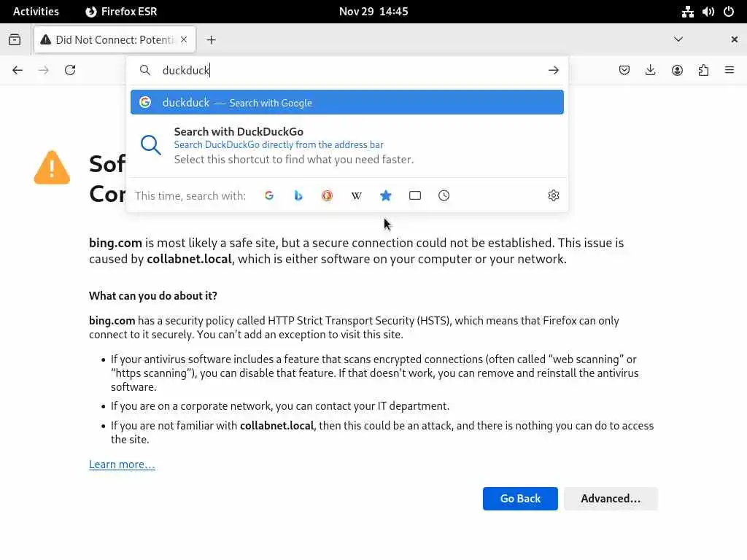Select the Did Not Connect tab
This screenshot has height=560, width=747.
coord(115,40)
